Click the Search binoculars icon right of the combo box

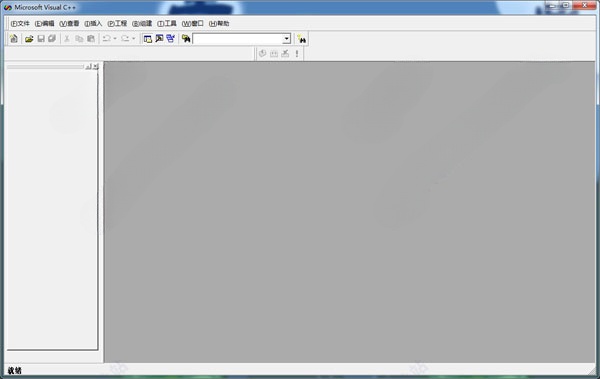click(x=302, y=39)
